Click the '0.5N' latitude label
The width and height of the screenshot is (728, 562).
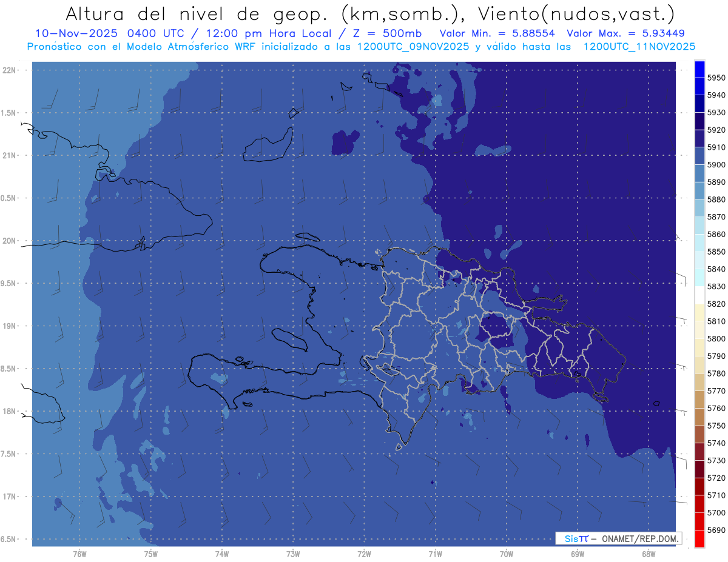pos(9,198)
